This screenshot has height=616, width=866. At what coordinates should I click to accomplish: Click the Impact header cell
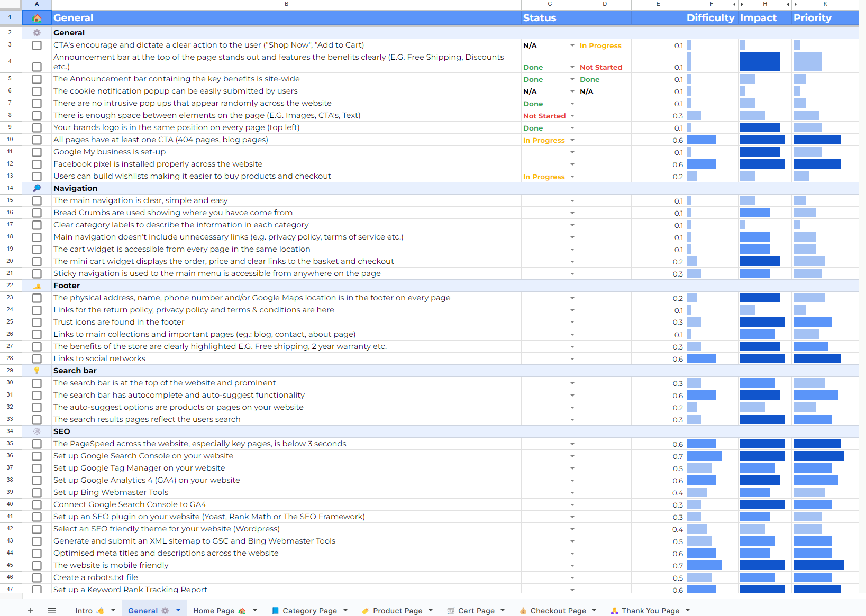tap(764, 17)
